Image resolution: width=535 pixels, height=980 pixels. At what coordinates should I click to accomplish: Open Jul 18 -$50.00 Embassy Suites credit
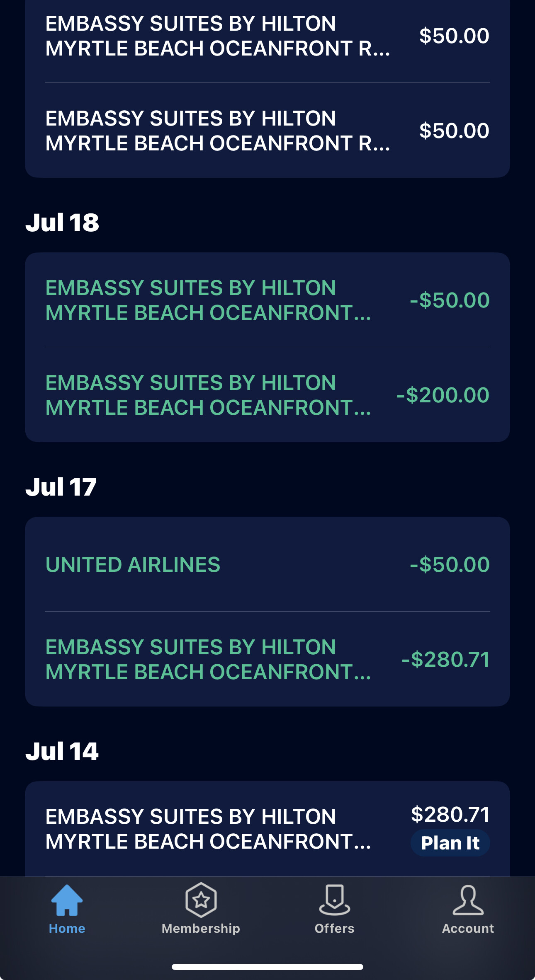click(267, 300)
